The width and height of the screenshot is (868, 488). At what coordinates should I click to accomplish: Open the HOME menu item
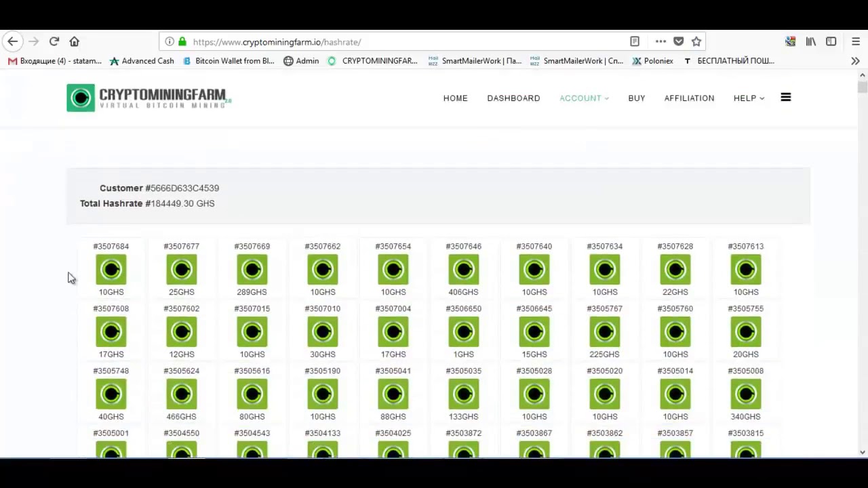456,98
